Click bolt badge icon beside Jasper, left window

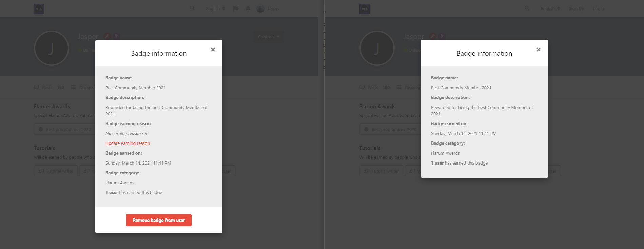tap(116, 36)
